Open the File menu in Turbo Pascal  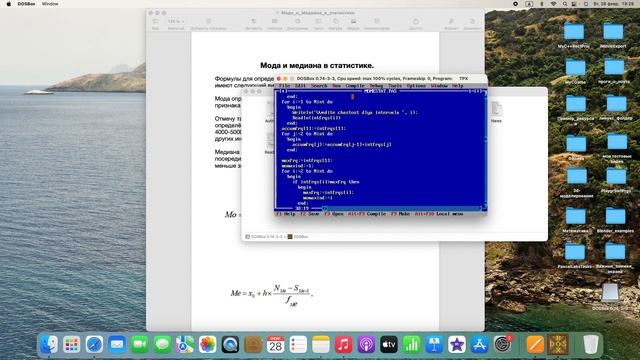pyautogui.click(x=284, y=86)
